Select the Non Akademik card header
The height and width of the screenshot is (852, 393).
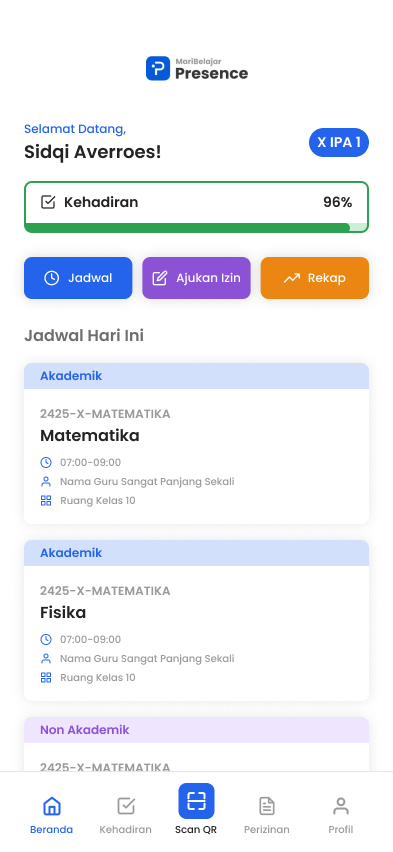coord(196,730)
